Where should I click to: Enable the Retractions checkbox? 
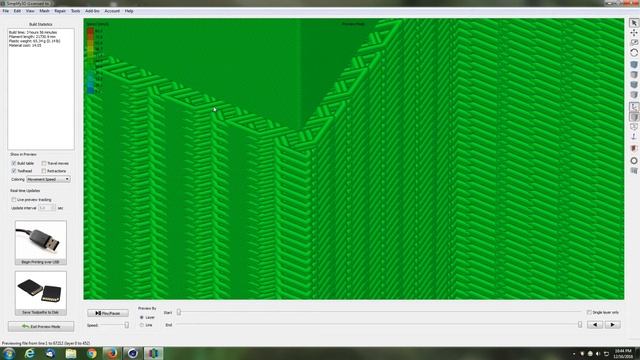point(44,171)
